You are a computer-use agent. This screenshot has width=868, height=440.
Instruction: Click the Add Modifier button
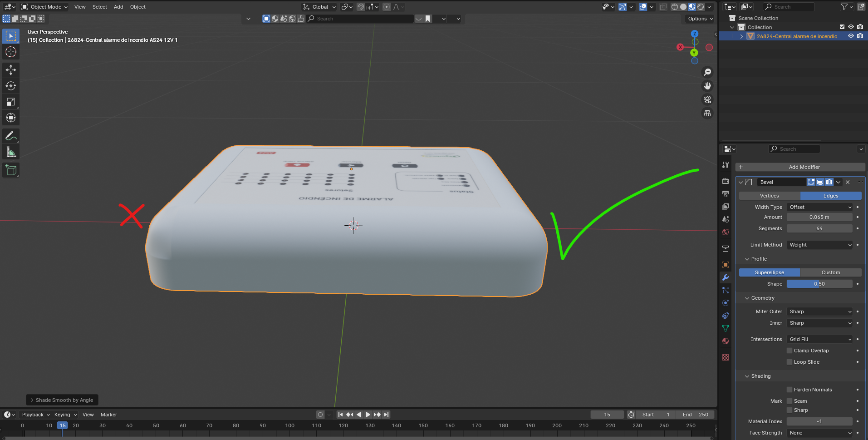pyautogui.click(x=800, y=167)
